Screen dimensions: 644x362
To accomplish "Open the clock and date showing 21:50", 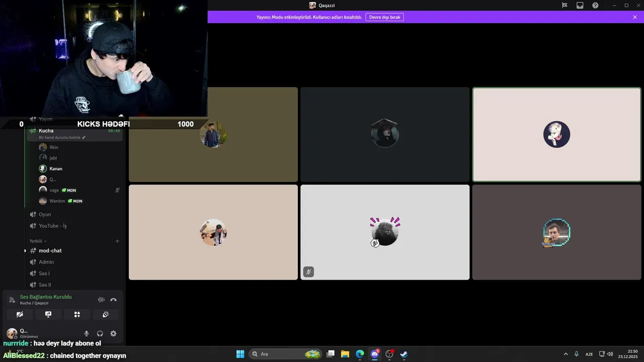I will 629,354.
